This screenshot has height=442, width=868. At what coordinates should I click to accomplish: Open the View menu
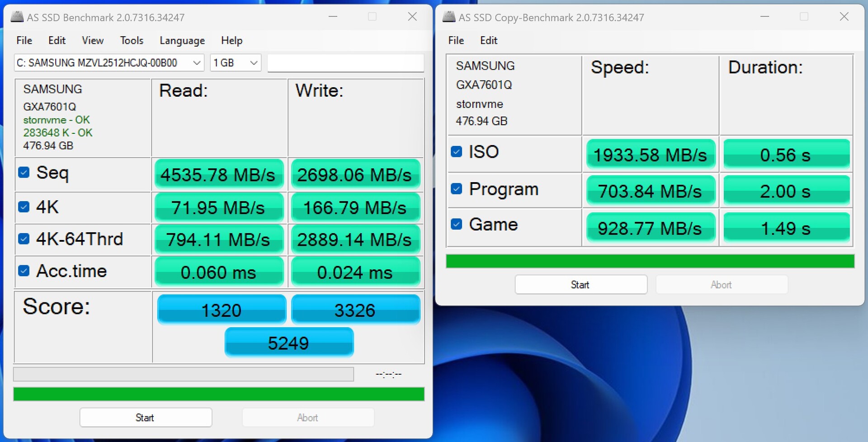coord(93,40)
